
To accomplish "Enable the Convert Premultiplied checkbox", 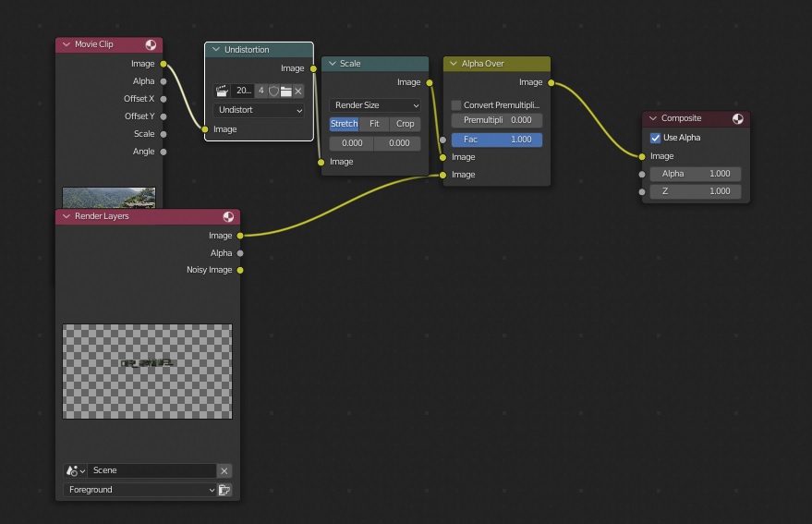I will click(456, 105).
